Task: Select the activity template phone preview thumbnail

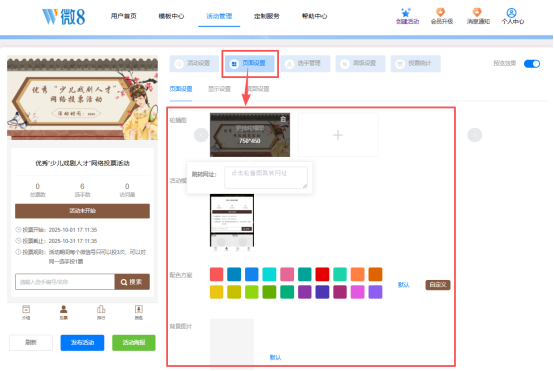Action: (232, 222)
